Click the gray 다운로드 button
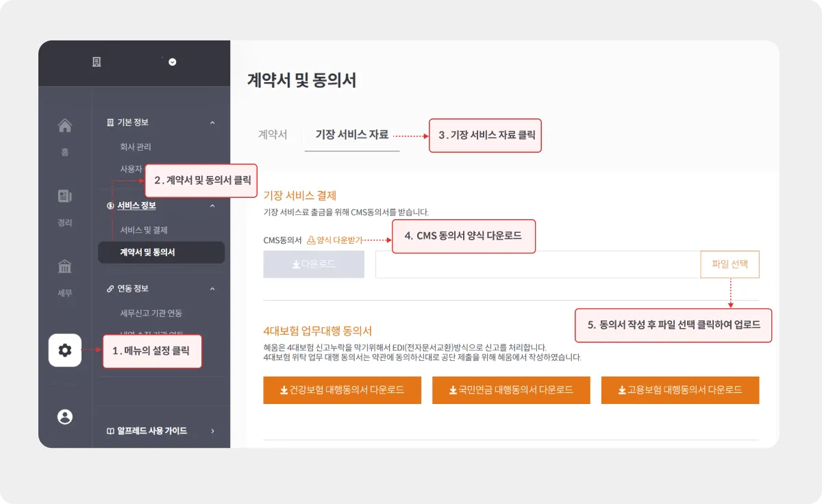Image resolution: width=822 pixels, height=504 pixels. click(x=314, y=264)
